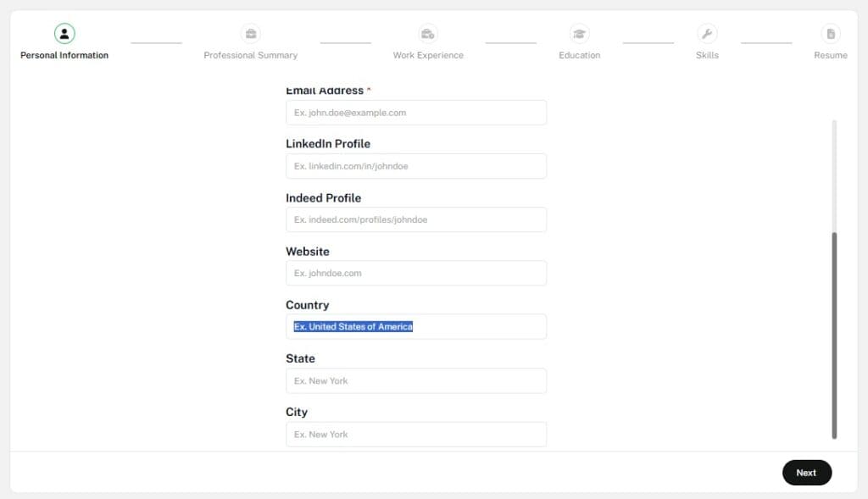The image size is (868, 499).
Task: Go to the Work Experience step label
Action: (x=428, y=55)
